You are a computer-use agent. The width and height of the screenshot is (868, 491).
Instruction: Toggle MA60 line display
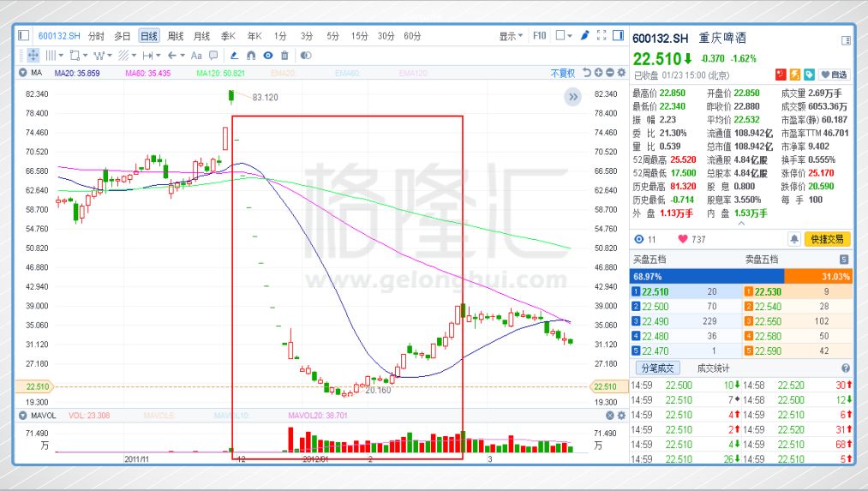148,73
